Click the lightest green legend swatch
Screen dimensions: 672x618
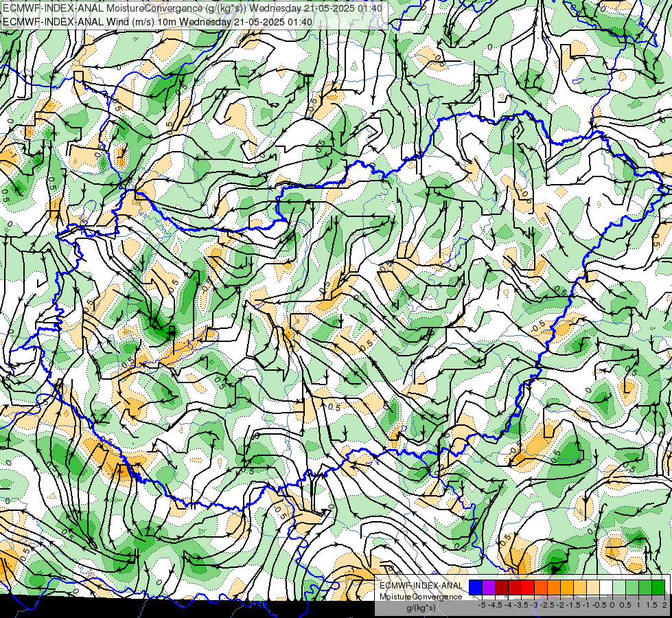coord(619,587)
